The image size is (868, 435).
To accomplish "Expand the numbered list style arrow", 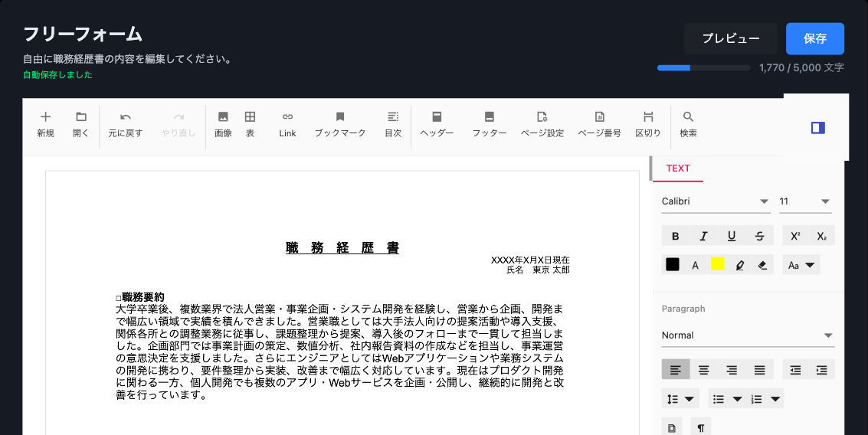I will pos(775,398).
